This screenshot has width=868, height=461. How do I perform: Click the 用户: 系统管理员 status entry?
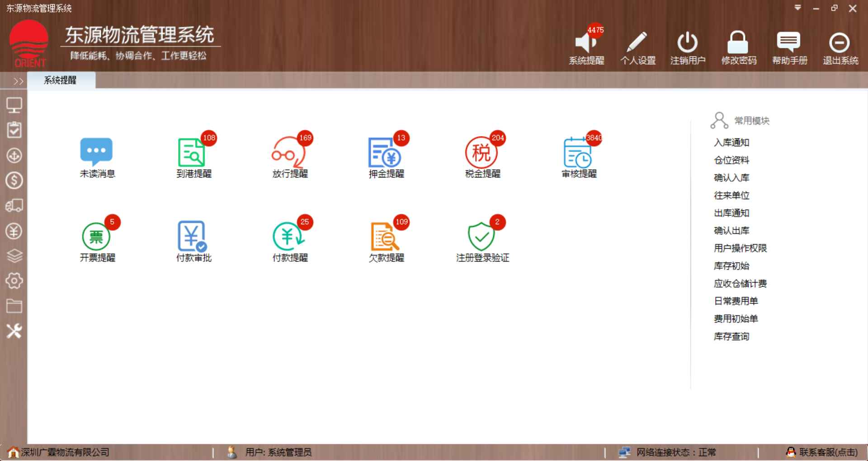[278, 452]
